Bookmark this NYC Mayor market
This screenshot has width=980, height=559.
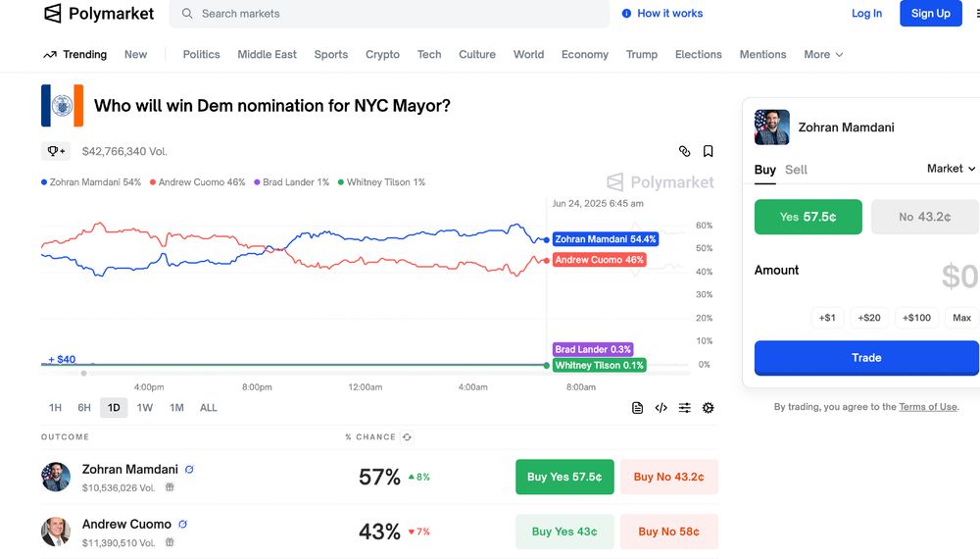708,151
